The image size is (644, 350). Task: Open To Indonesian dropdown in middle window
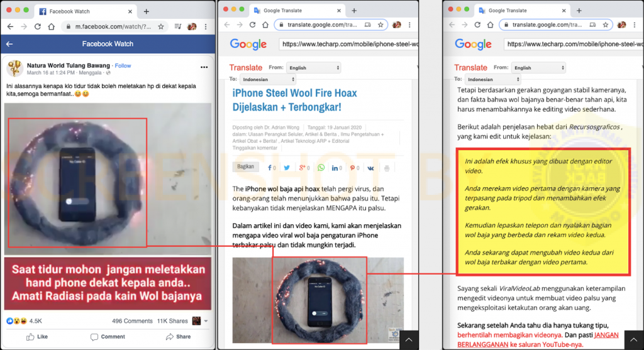pyautogui.click(x=268, y=79)
